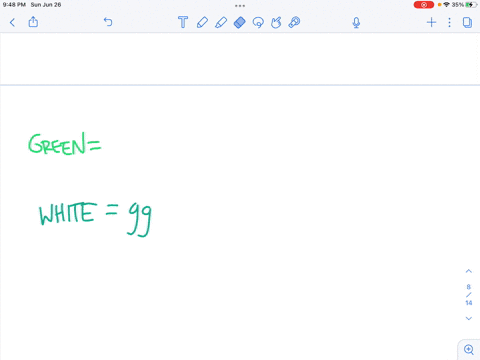This screenshot has height=360, width=480.
Task: Tap the date Sun Jun 26
Action: click(46, 5)
